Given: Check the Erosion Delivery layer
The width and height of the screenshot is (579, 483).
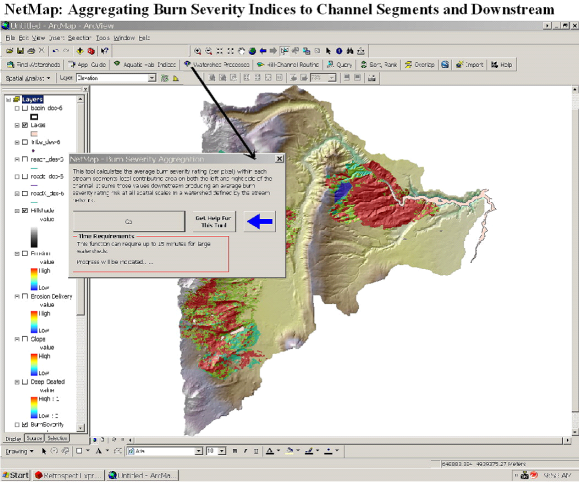Looking at the screenshot, I should tap(25, 296).
